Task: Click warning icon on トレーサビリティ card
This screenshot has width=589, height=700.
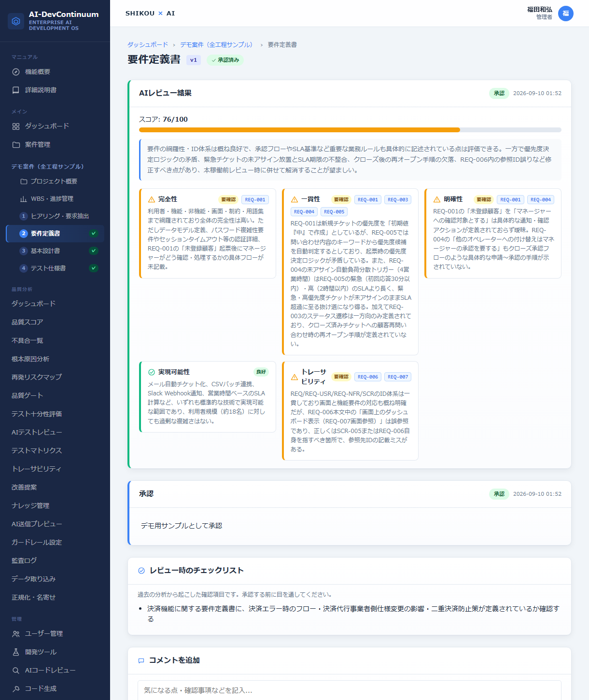Action: pyautogui.click(x=294, y=377)
